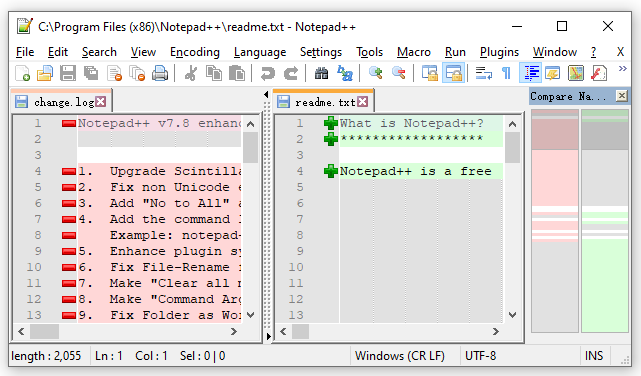Open the Encoding menu
The width and height of the screenshot is (641, 376).
(195, 52)
